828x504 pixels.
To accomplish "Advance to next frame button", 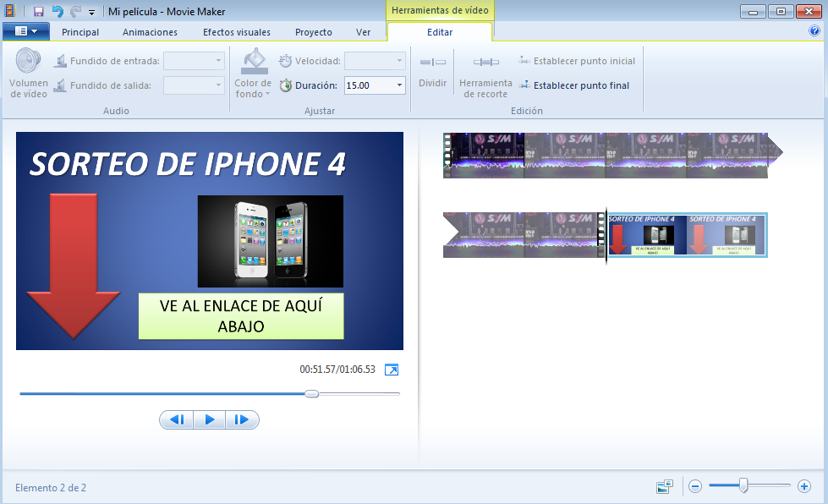I will (243, 419).
